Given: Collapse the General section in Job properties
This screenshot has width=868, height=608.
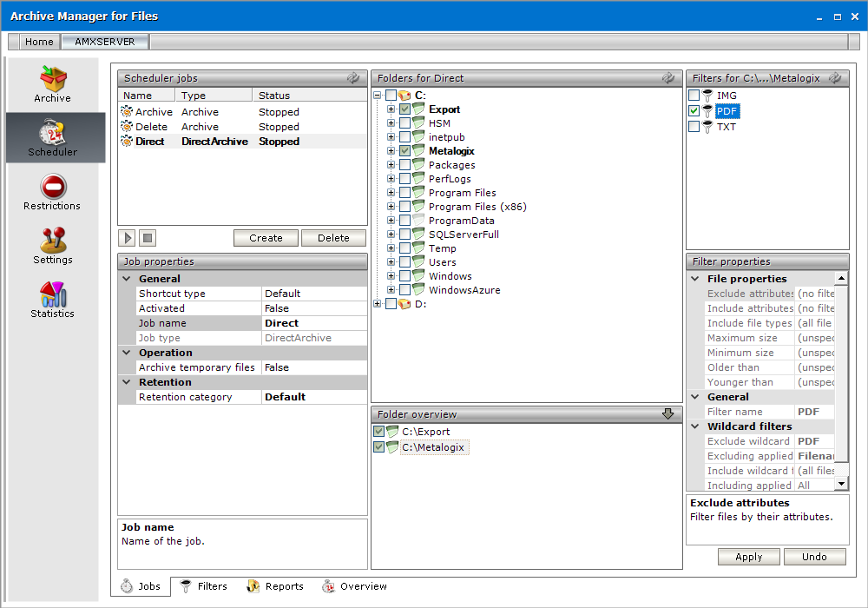Looking at the screenshot, I should pos(126,278).
